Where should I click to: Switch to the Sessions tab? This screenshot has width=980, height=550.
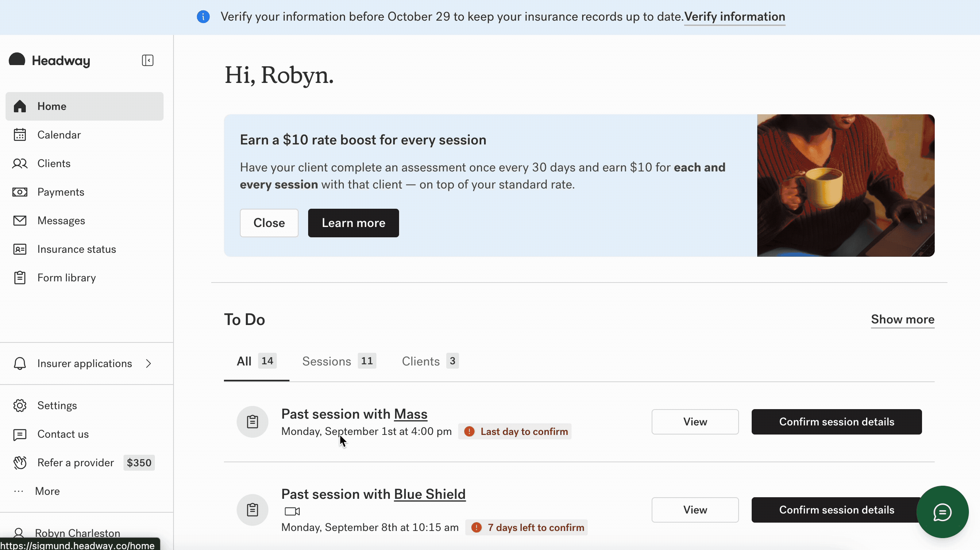(x=326, y=361)
